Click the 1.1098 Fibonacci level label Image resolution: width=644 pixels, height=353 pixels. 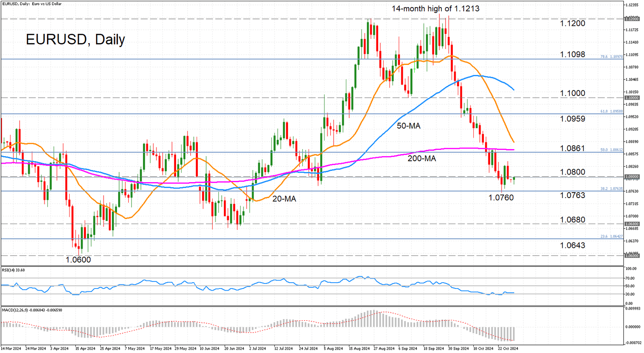pos(573,54)
